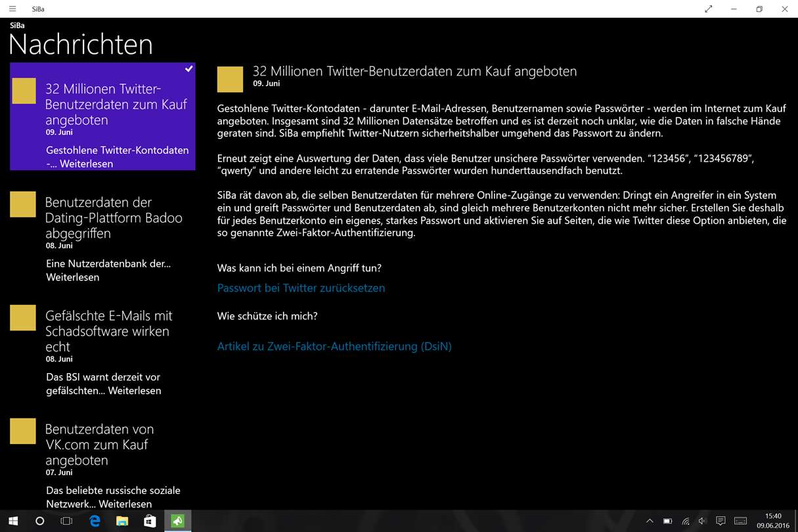
Task: Click 'Wie schütze ich mich?' heading
Action: [x=267, y=316]
